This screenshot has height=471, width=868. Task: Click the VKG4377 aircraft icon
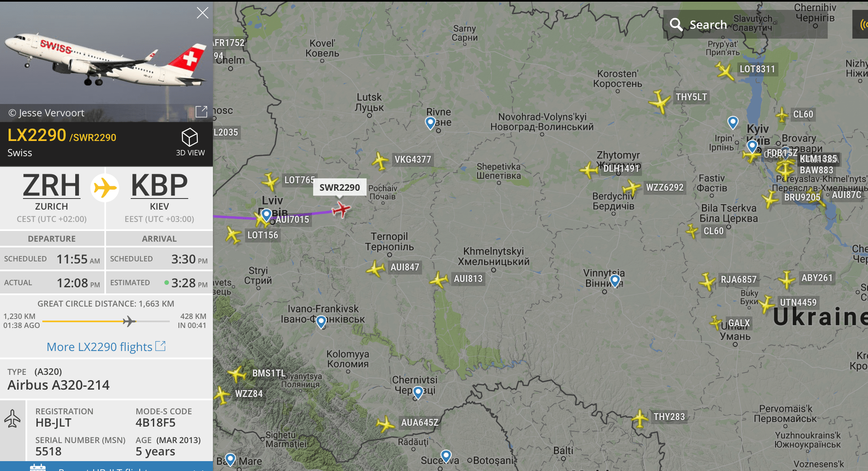[x=380, y=161]
